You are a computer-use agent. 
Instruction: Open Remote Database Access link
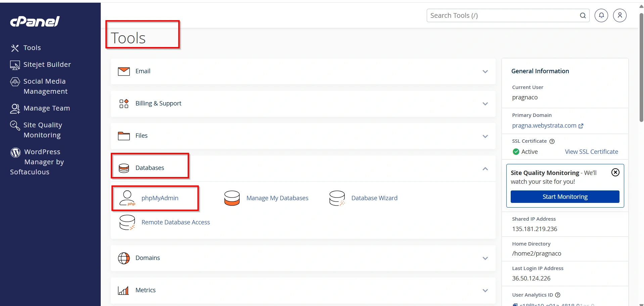pos(176,222)
